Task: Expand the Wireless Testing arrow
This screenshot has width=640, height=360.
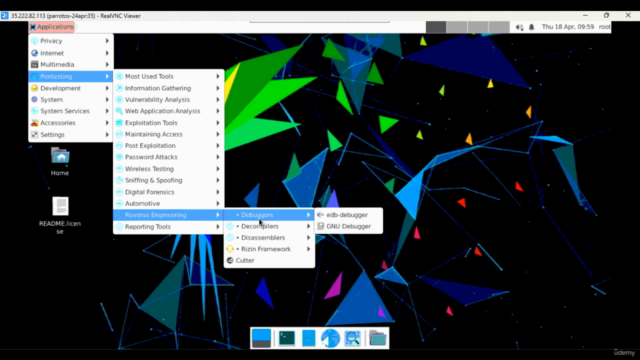Action: (218, 169)
